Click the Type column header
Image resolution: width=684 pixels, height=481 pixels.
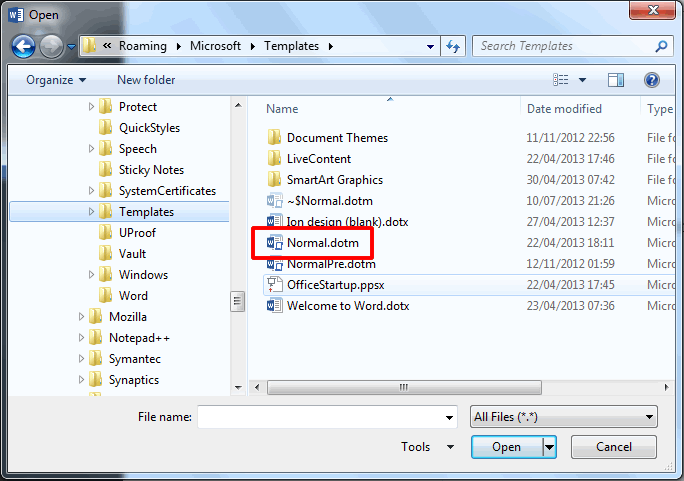point(660,109)
